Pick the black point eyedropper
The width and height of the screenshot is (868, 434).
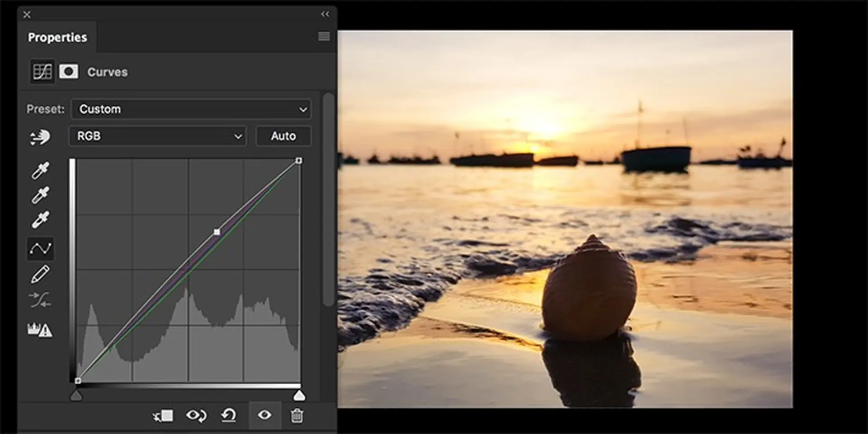(x=40, y=171)
